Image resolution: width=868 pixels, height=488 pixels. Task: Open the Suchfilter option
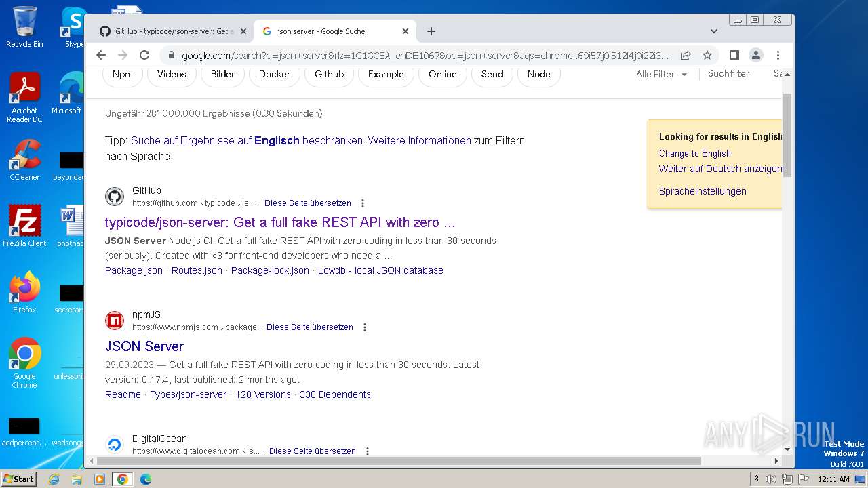point(728,74)
